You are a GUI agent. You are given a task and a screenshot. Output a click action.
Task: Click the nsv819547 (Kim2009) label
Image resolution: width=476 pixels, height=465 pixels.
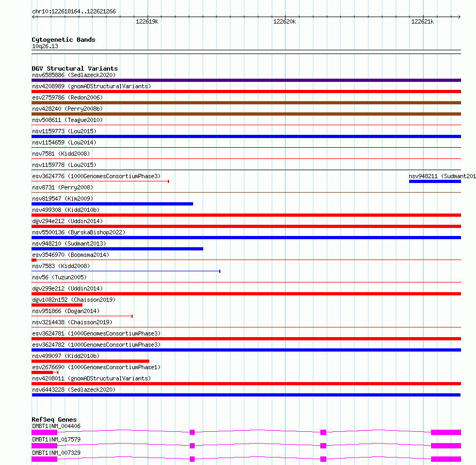(63, 199)
